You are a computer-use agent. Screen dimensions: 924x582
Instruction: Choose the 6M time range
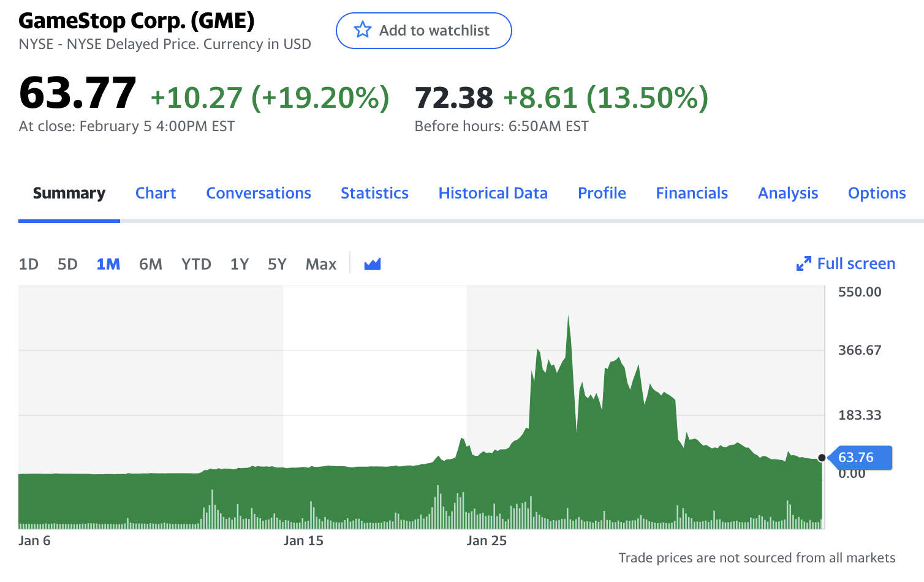(151, 264)
